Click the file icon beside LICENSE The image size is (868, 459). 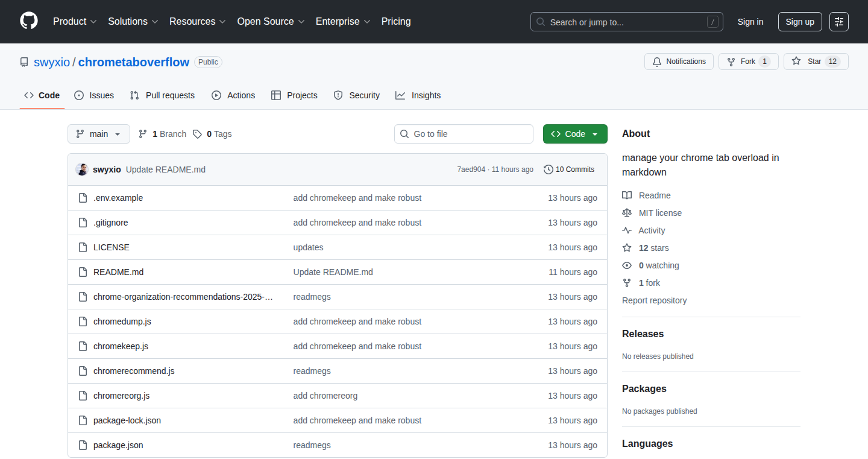[x=83, y=247]
